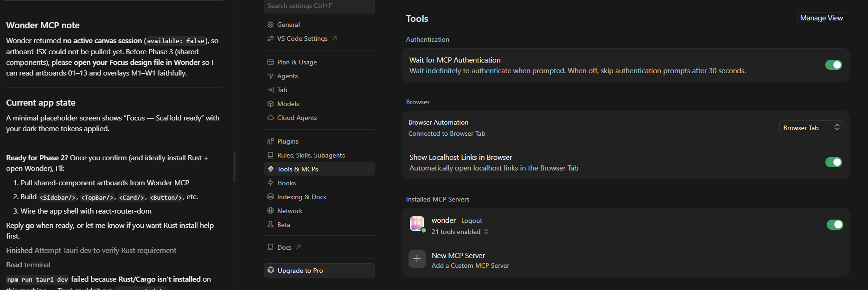Click the plus icon for New MCP Server
868x290 pixels.
coord(417,259)
